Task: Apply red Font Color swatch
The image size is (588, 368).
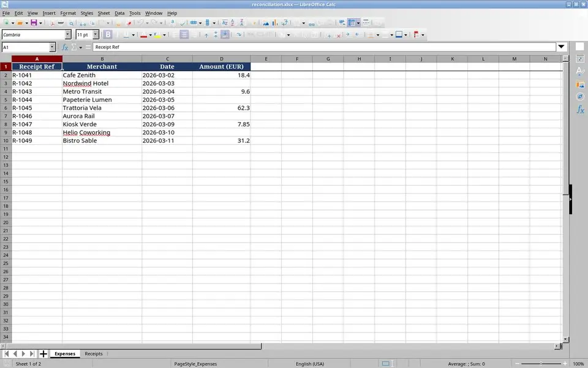Action: click(143, 35)
